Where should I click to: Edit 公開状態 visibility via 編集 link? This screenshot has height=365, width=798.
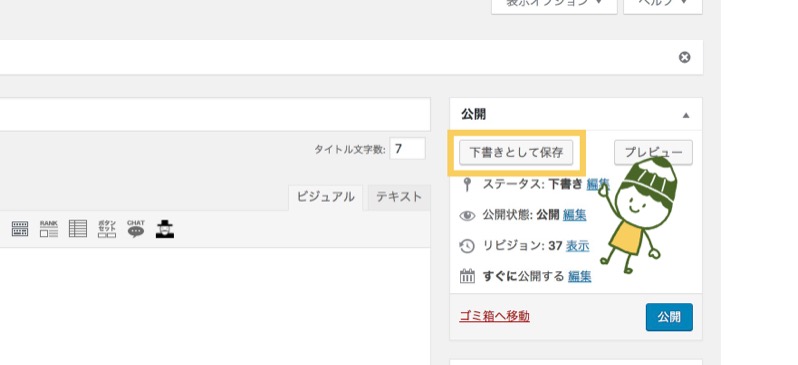click(x=575, y=215)
